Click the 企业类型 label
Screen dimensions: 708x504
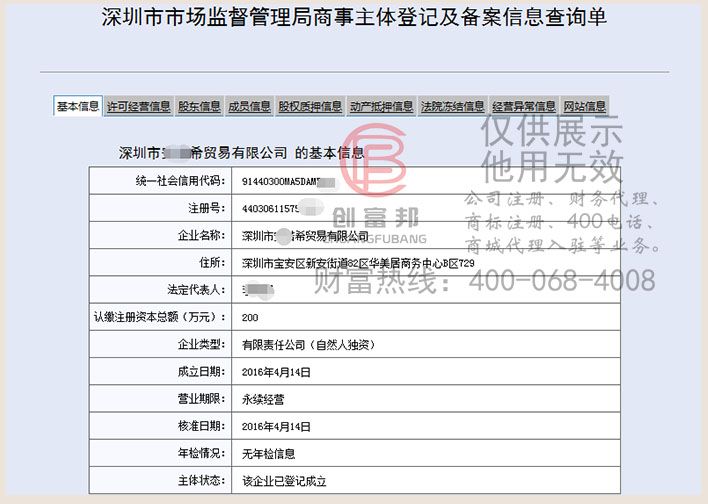201,344
